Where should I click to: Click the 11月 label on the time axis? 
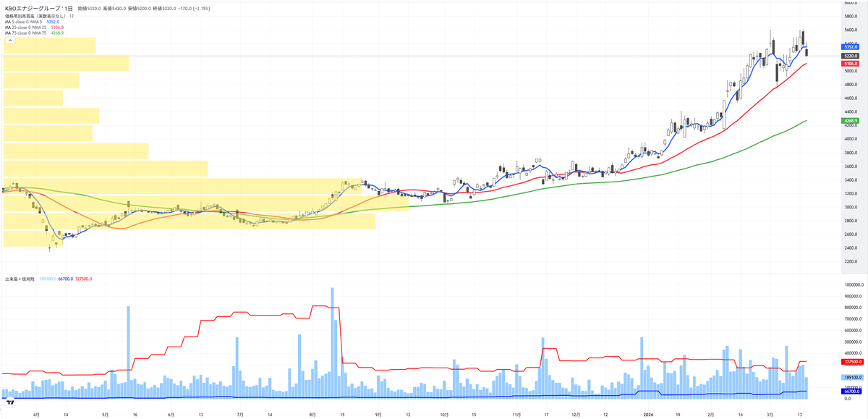pos(516,415)
